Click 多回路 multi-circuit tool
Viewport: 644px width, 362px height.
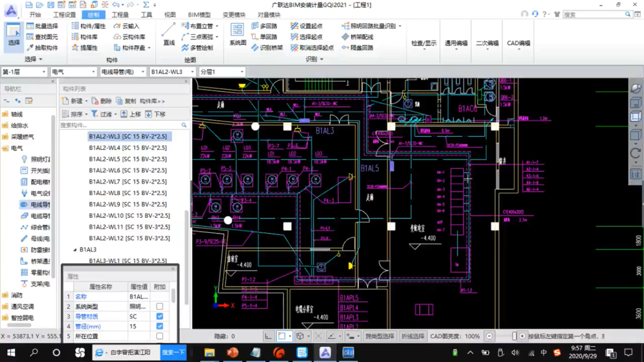click(x=264, y=26)
